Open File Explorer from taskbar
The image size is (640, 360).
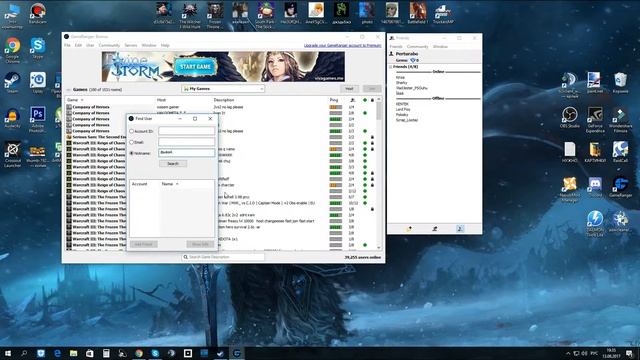click(x=73, y=353)
